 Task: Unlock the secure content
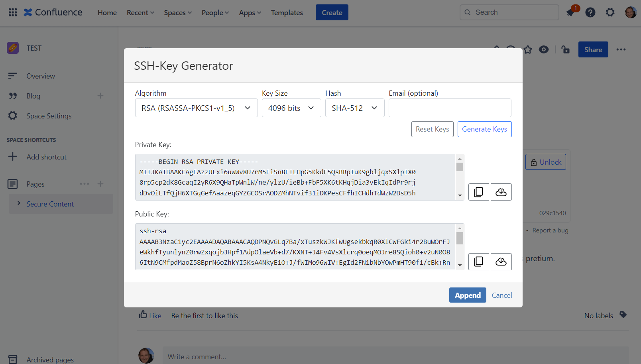pos(545,162)
